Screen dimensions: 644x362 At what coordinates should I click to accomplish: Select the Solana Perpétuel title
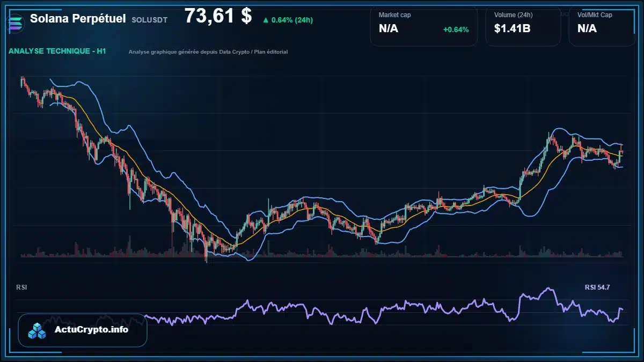coord(78,19)
